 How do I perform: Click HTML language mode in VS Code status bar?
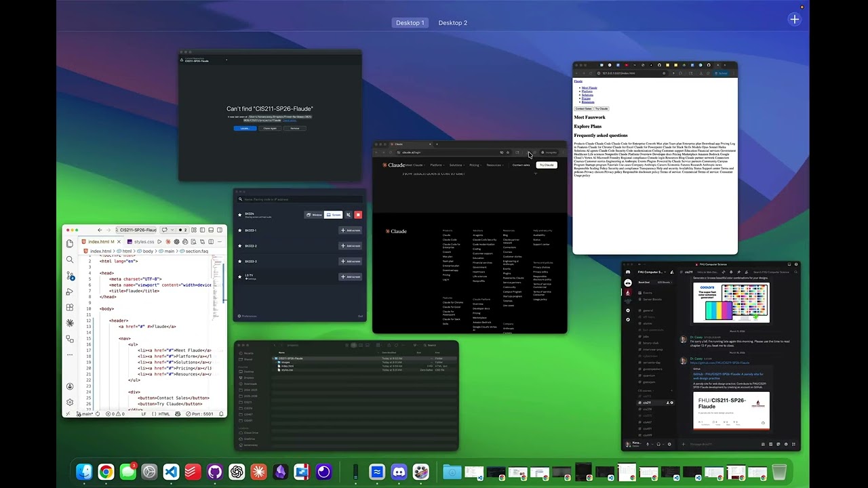coord(164,413)
